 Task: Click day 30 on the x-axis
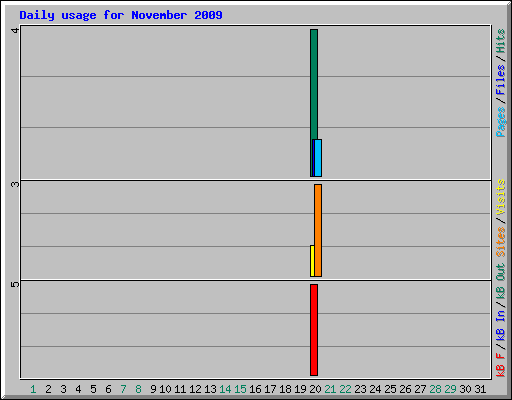click(465, 389)
